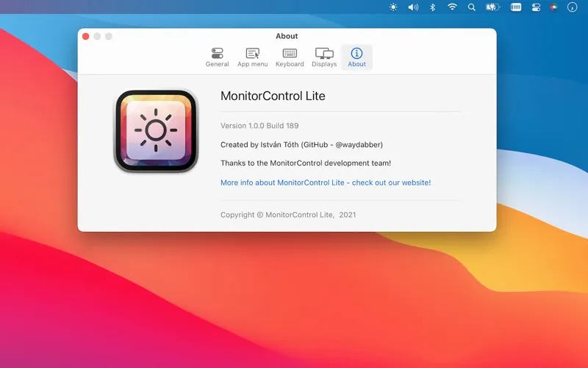Click Thanks to the MonitorControl development team text

(306, 163)
